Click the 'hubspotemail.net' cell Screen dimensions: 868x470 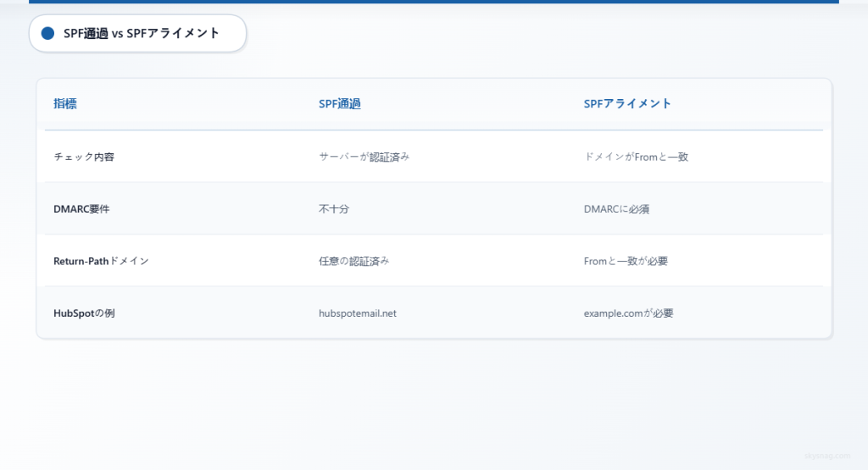coord(358,313)
